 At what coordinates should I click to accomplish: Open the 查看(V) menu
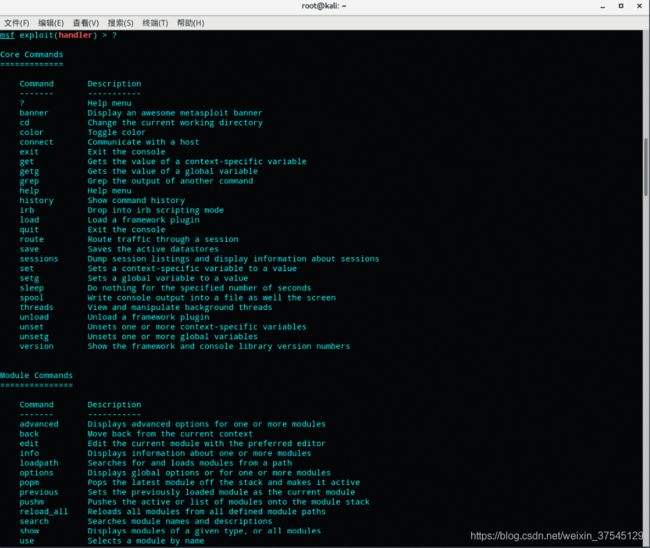pos(86,23)
